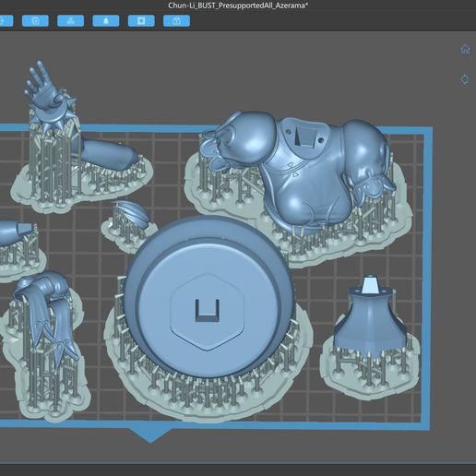Click the toolbar button with triangle-of-dots icon

(71, 21)
